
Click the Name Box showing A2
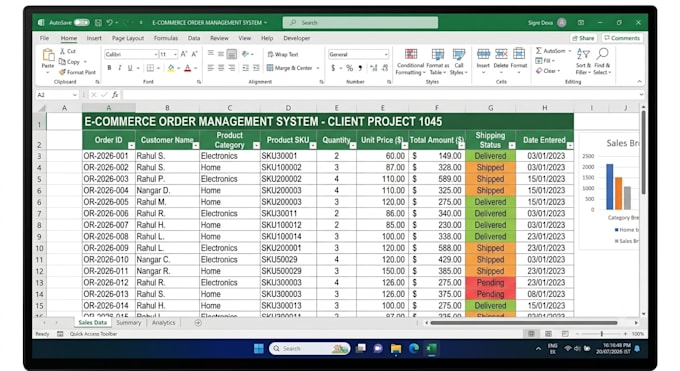click(x=56, y=95)
